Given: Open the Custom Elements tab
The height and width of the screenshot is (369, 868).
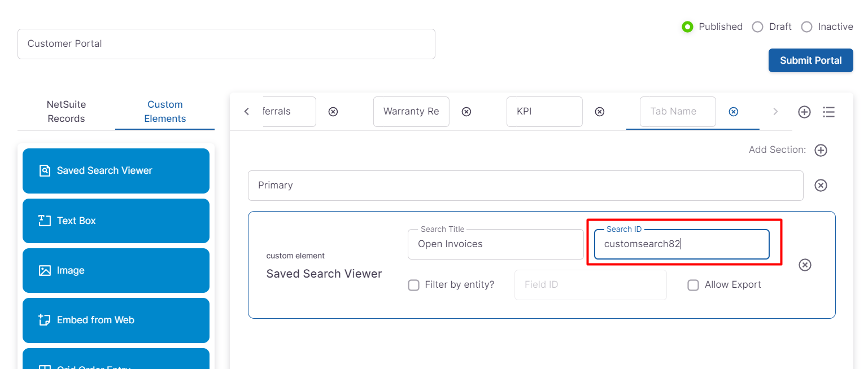Looking at the screenshot, I should click(x=165, y=112).
